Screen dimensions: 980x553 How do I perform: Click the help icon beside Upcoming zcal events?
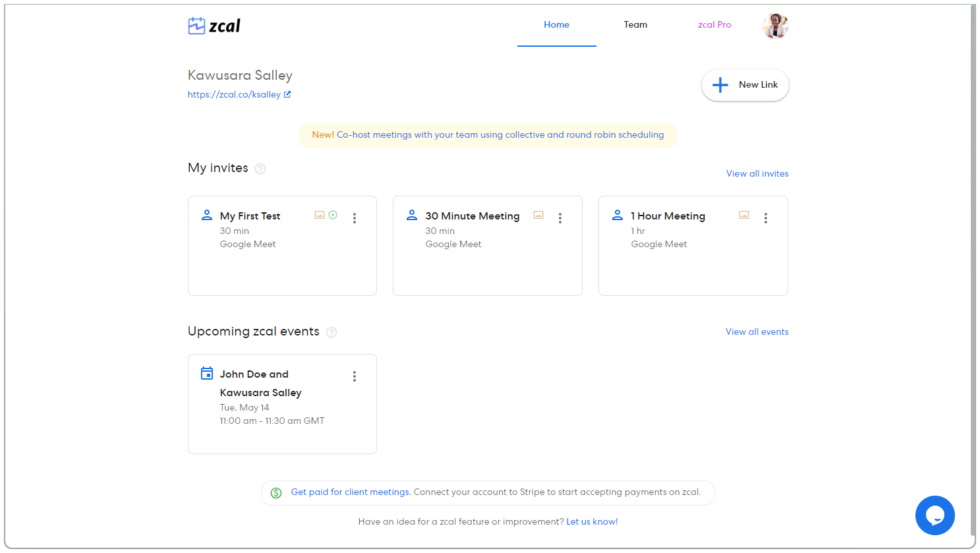pos(331,332)
